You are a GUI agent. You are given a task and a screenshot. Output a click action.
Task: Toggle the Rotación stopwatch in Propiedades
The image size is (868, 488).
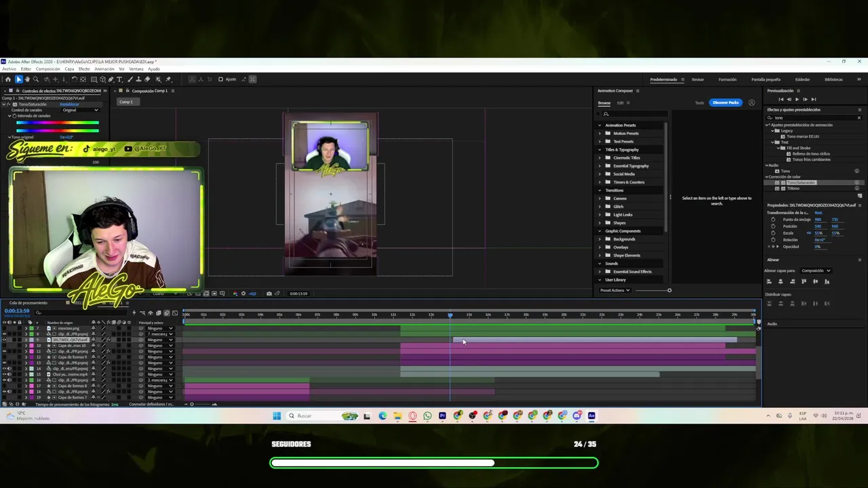pyautogui.click(x=773, y=240)
